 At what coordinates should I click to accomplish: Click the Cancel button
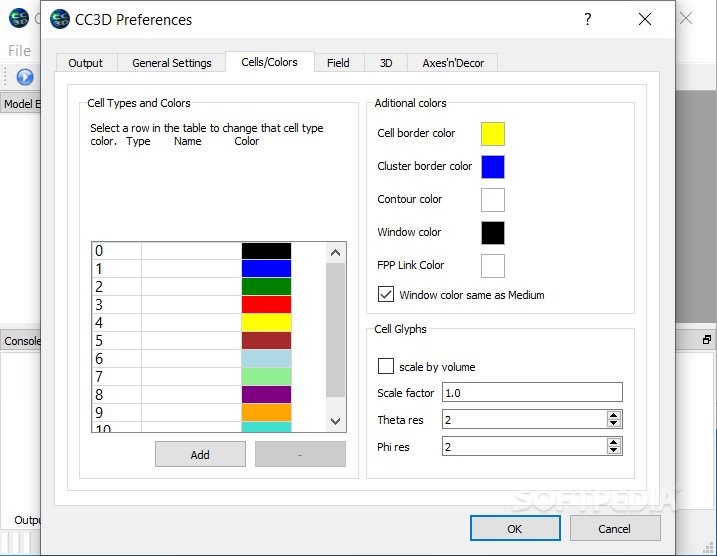pos(615,529)
